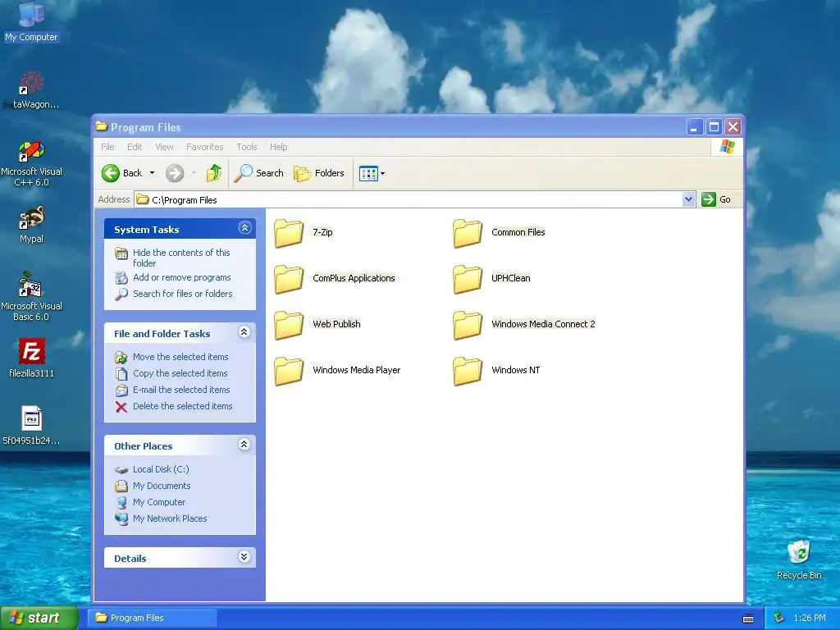This screenshot has width=840, height=630.
Task: Click the Views icon button
Action: (x=368, y=174)
